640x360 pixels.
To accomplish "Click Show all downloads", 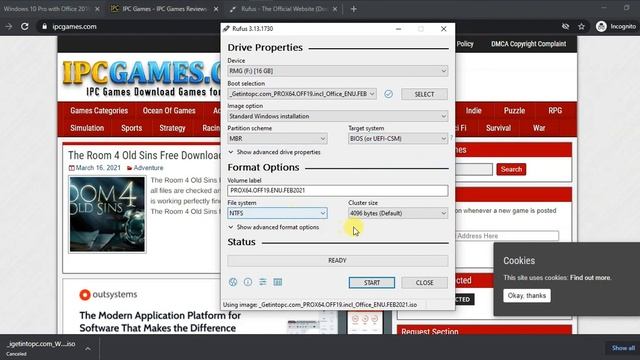I will 623,348.
